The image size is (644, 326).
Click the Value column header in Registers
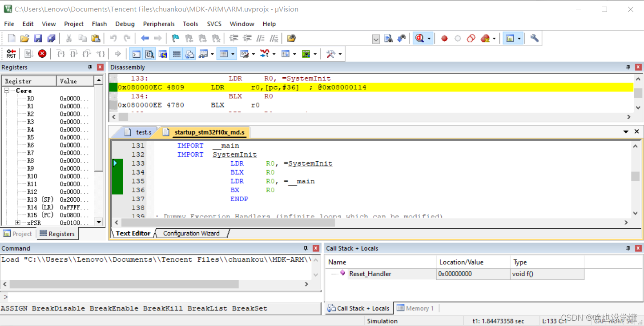[x=75, y=81]
